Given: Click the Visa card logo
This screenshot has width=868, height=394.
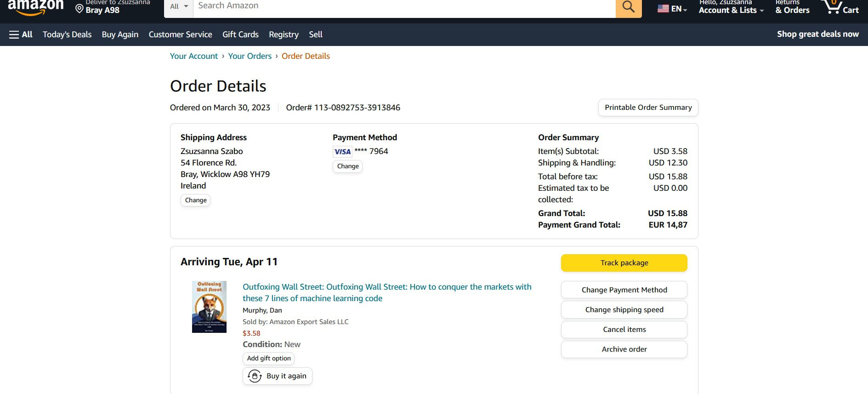Looking at the screenshot, I should (342, 152).
